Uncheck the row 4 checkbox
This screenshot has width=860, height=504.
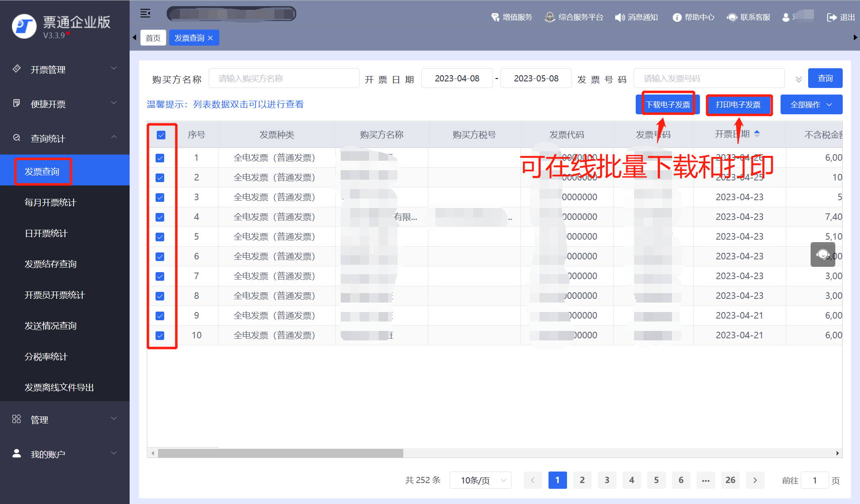pyautogui.click(x=160, y=217)
